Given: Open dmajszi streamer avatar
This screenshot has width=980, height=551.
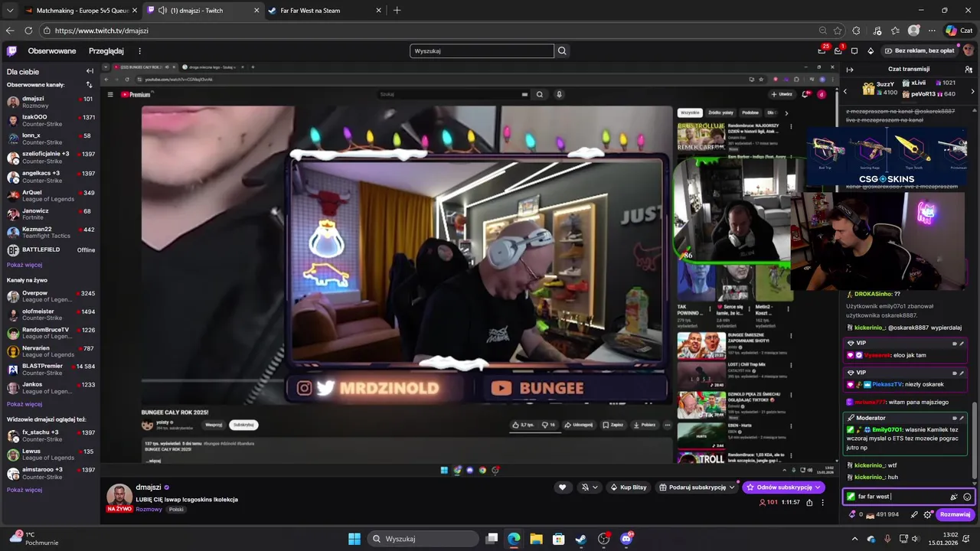Looking at the screenshot, I should [119, 496].
